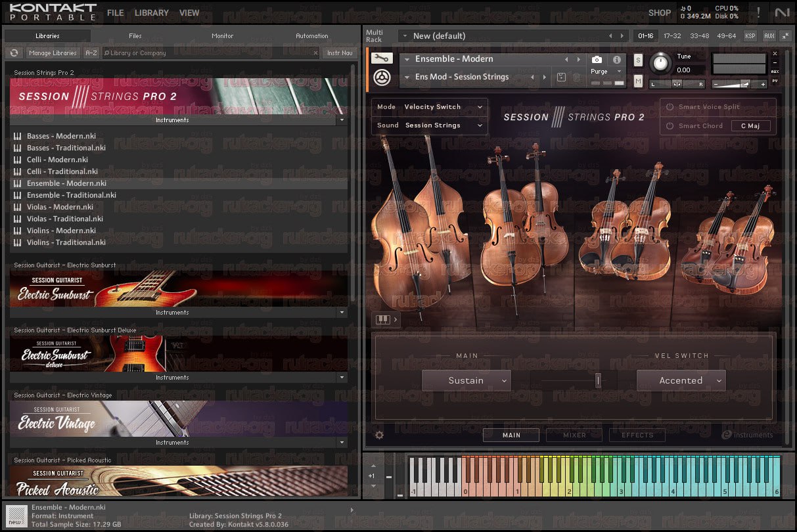The width and height of the screenshot is (797, 532).
Task: Open the Mode Velocity Switch dropdown
Action: [430, 107]
